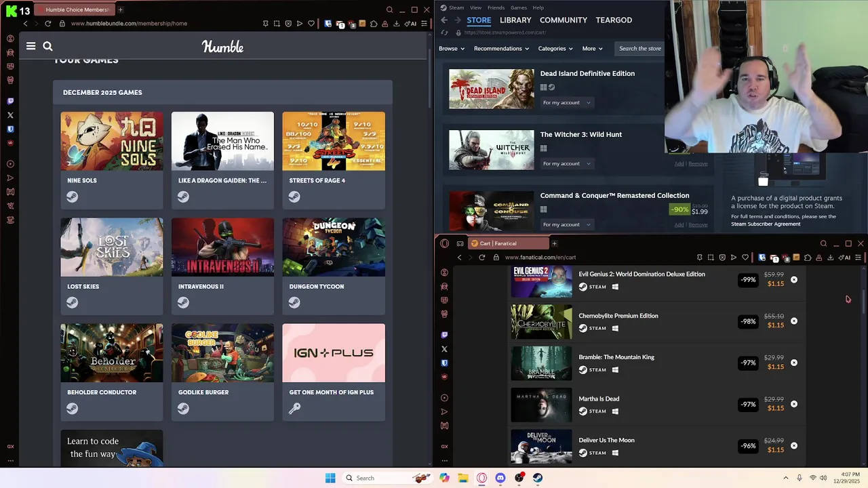The height and width of the screenshot is (488, 868).
Task: Open Witcher 3 'For my account' dropdown
Action: tap(566, 163)
